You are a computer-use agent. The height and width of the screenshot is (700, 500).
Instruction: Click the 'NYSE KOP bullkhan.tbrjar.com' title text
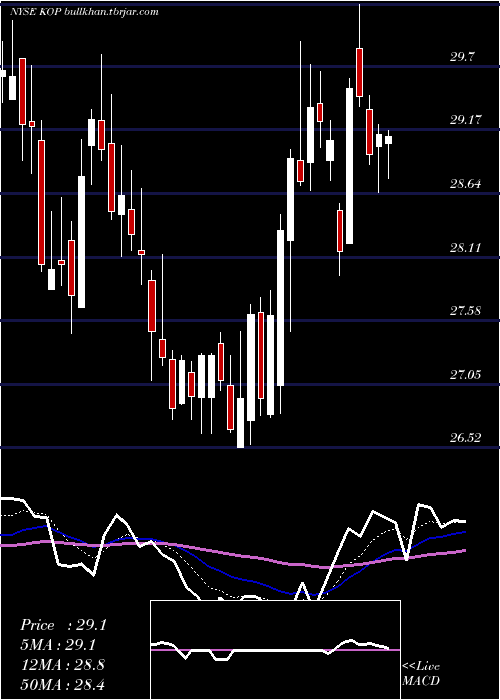tap(84, 12)
